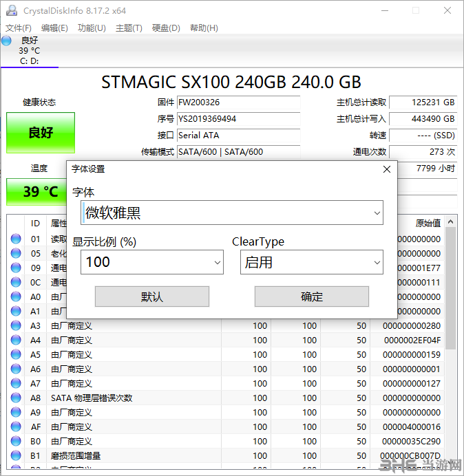Click the 健康状态 label
464x476 pixels.
pos(39,102)
